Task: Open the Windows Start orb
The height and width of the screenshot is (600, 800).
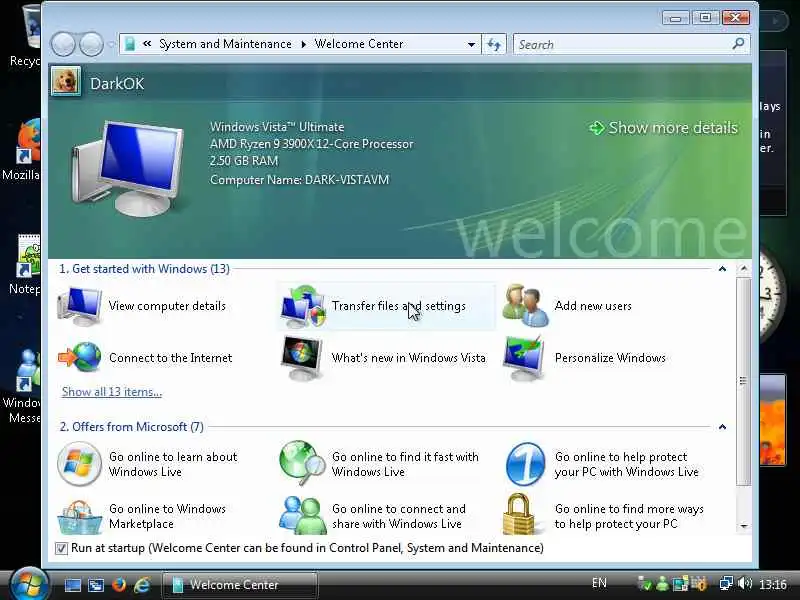Action: 28,585
